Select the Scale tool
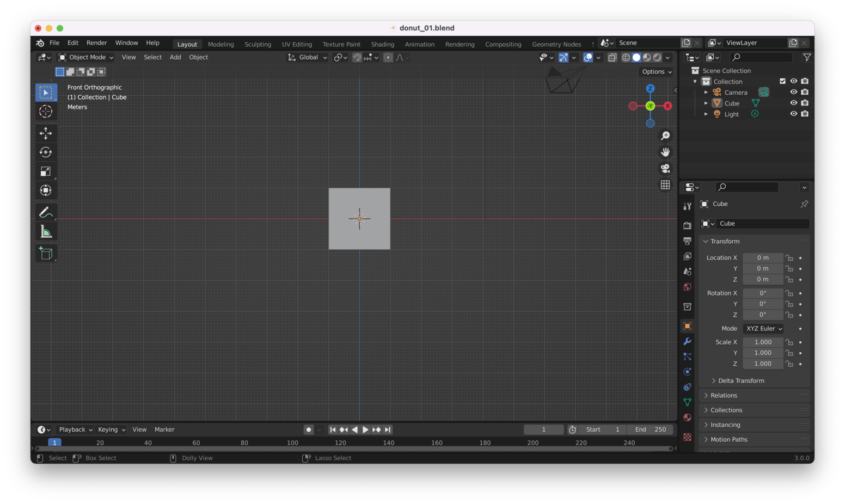 [46, 171]
